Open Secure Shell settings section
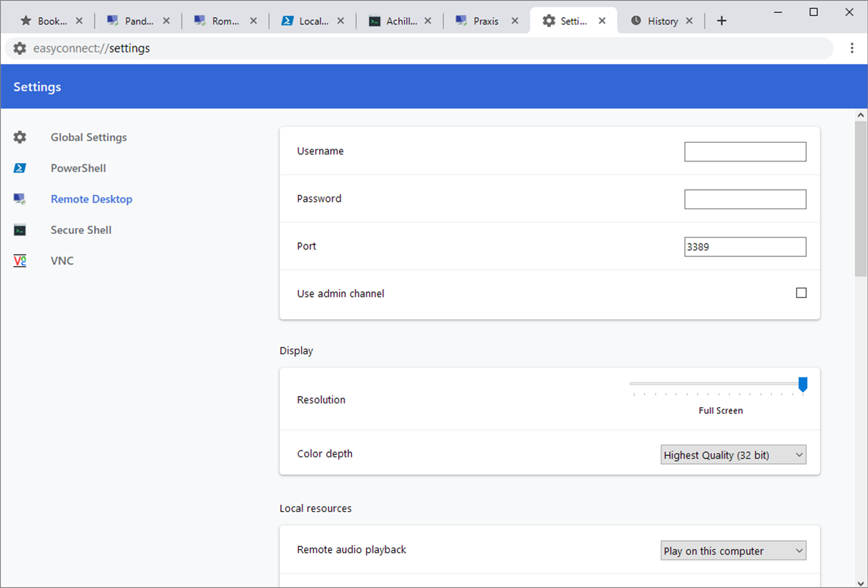868x588 pixels. (81, 230)
